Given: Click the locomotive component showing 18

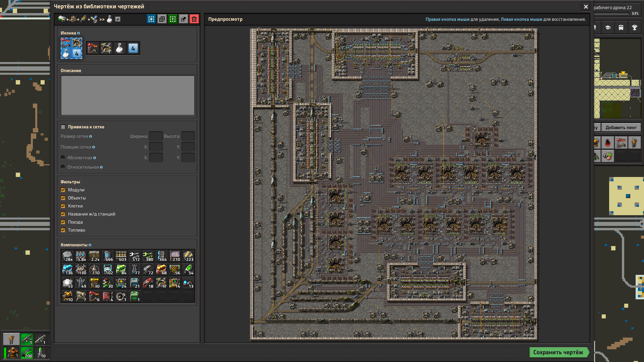Looking at the screenshot, I should click(x=148, y=283).
